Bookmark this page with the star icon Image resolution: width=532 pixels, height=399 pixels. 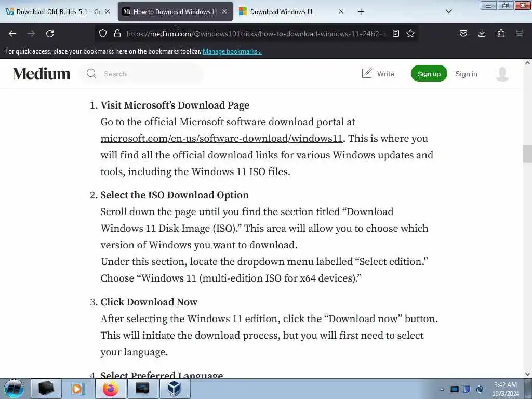click(x=410, y=33)
